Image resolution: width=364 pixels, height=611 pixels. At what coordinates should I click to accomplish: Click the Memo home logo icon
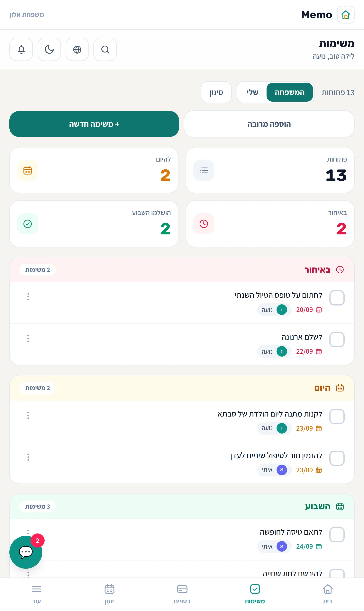pos(346,15)
